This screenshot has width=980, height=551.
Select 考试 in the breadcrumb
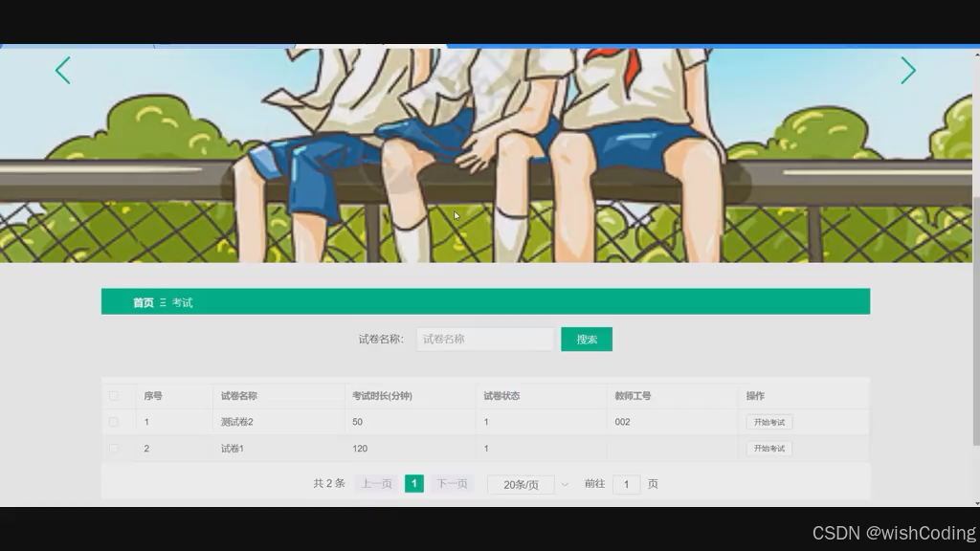(183, 302)
